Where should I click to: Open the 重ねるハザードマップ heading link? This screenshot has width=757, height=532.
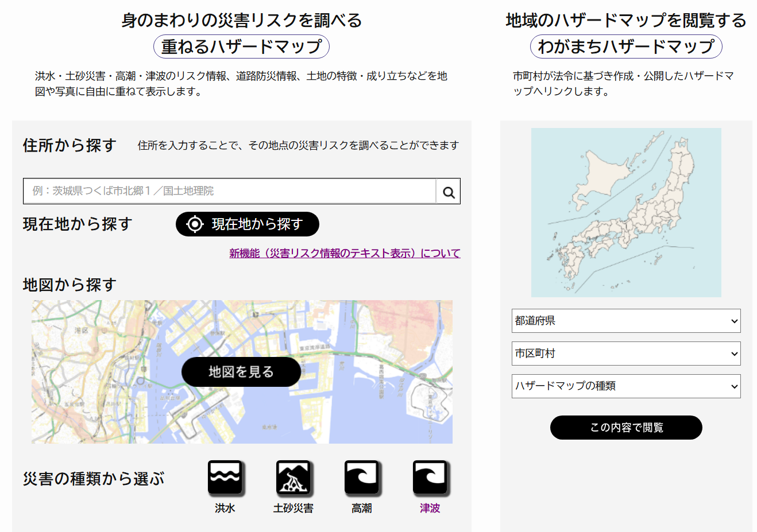241,46
